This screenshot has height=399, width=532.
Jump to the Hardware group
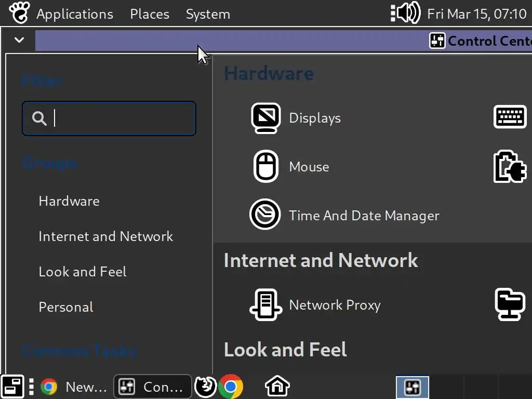(69, 201)
